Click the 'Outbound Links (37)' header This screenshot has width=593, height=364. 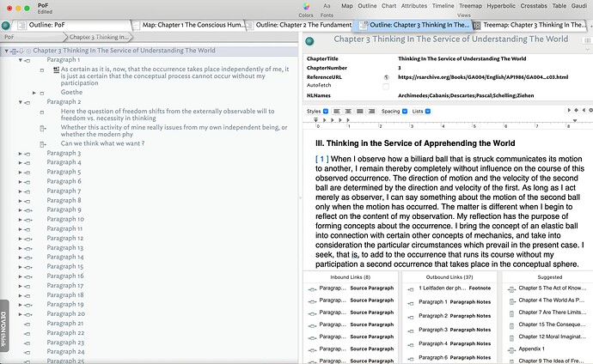coord(449,277)
